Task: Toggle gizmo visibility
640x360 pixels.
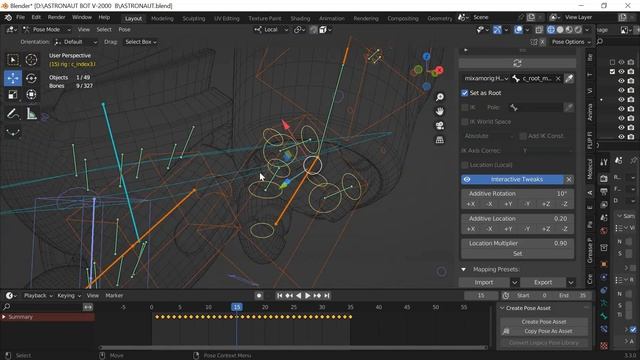Action: (497, 30)
